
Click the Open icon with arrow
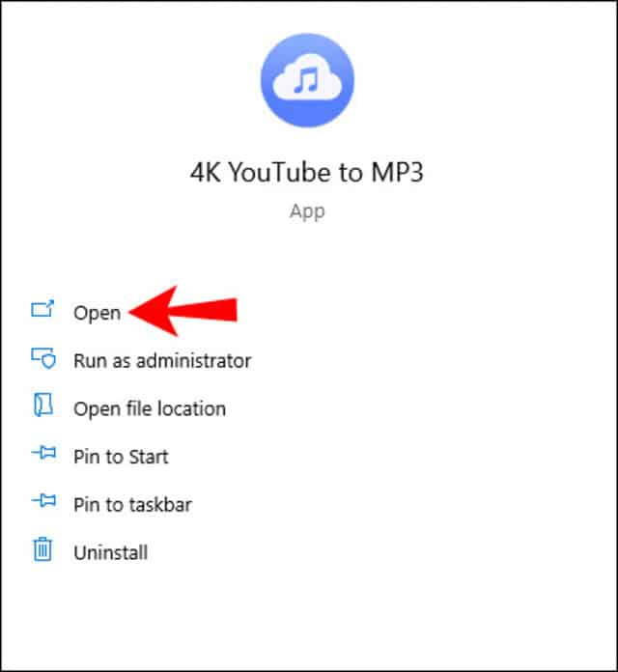coord(42,309)
